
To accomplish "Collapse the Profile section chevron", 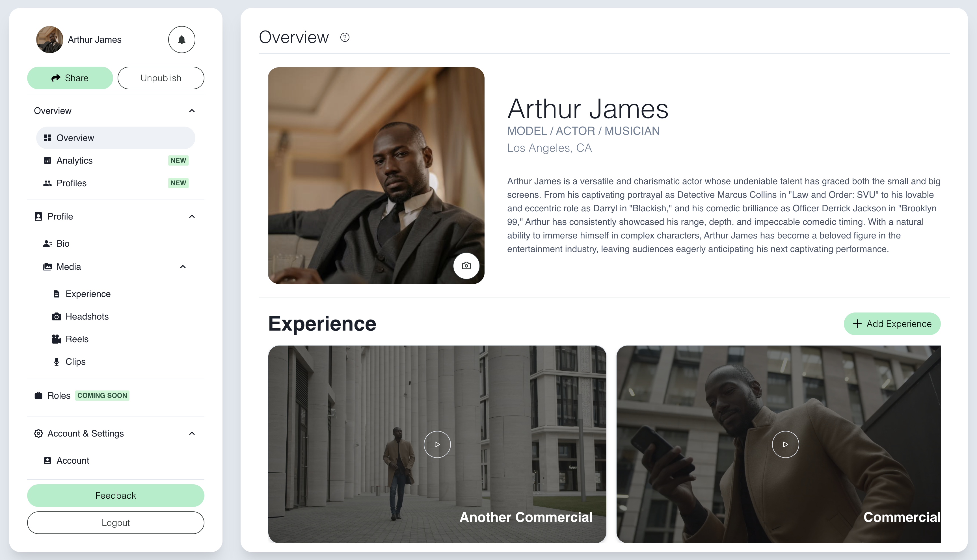I will point(192,216).
